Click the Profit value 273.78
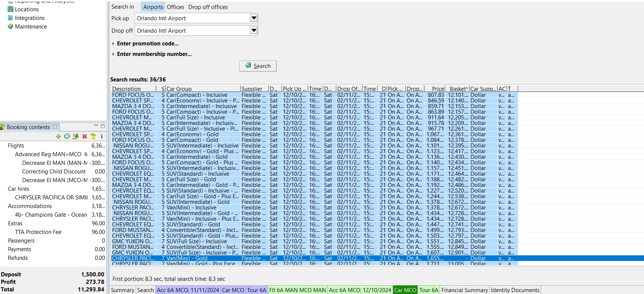 95,282
